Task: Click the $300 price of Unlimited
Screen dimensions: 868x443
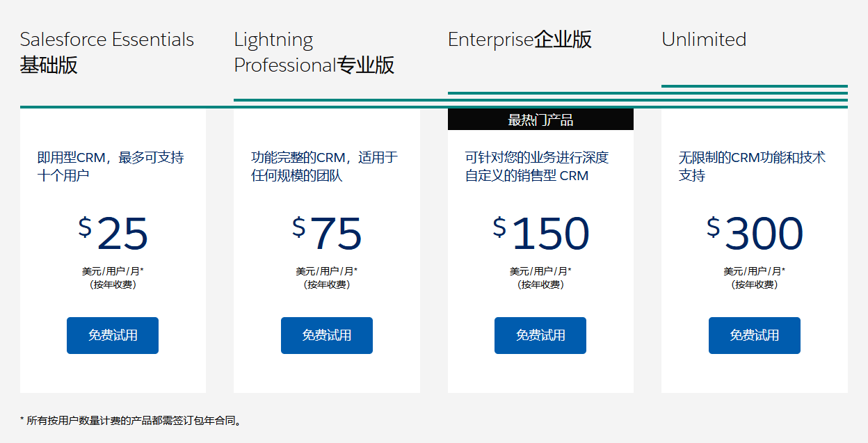Action: coord(754,235)
